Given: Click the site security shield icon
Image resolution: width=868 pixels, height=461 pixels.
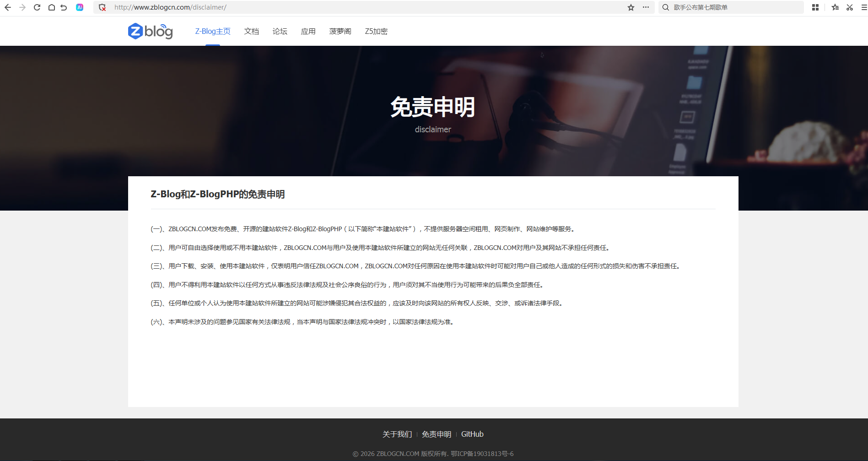Looking at the screenshot, I should (x=102, y=7).
